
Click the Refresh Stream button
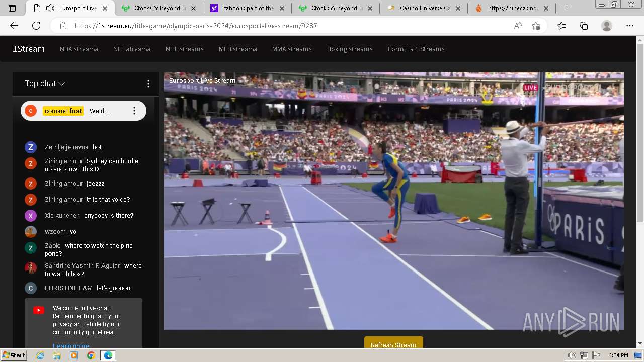click(393, 343)
